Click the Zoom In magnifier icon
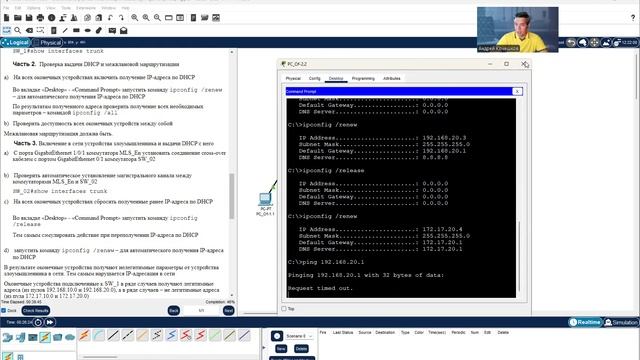640x360 pixels. (134, 18)
